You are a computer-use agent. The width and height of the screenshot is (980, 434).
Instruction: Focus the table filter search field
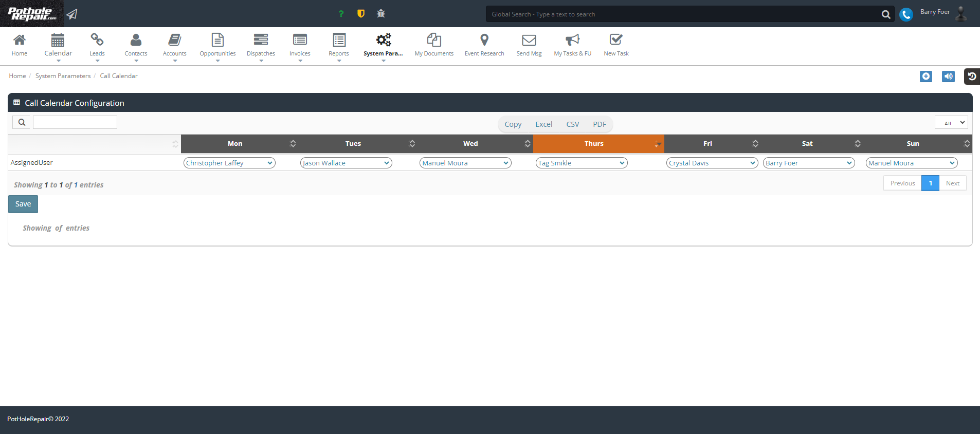point(75,122)
